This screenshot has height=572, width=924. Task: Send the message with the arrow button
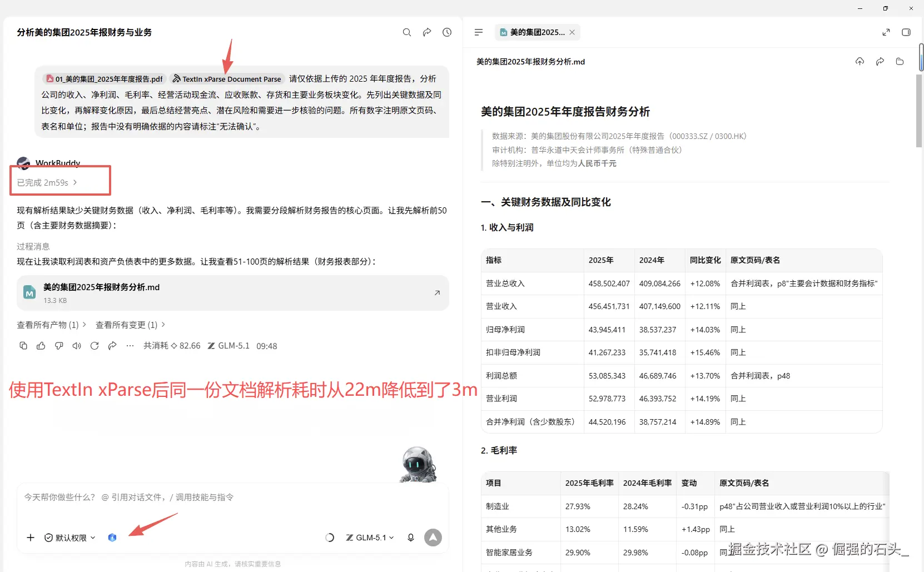click(x=433, y=538)
